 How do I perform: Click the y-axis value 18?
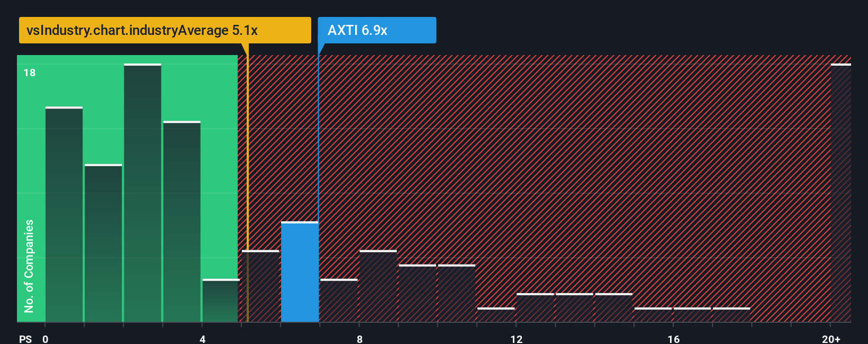(30, 73)
